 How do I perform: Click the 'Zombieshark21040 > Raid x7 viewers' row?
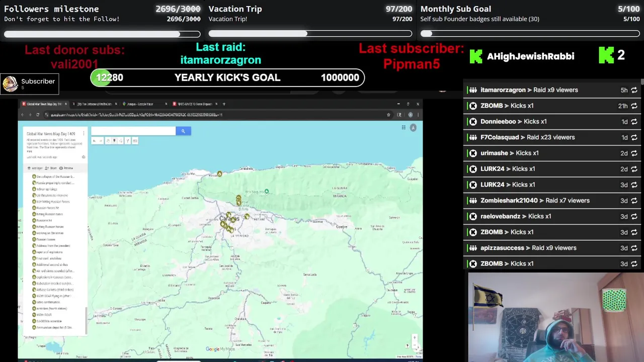(552, 201)
